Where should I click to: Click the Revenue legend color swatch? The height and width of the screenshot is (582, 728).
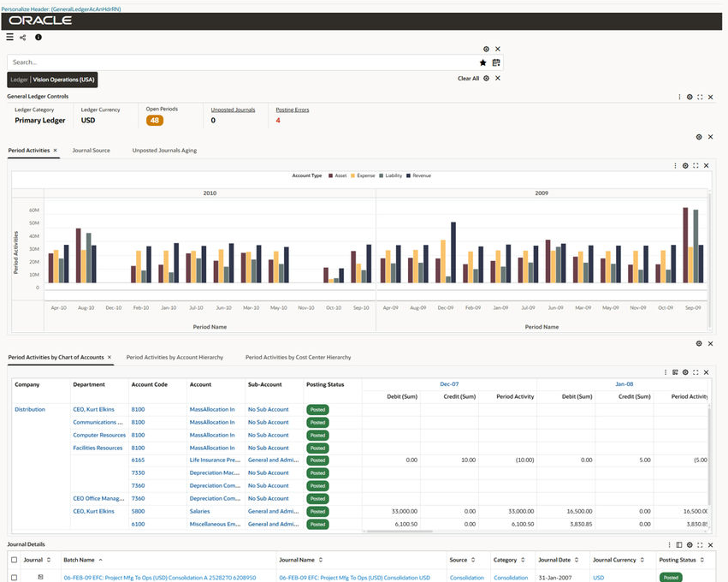click(x=408, y=175)
